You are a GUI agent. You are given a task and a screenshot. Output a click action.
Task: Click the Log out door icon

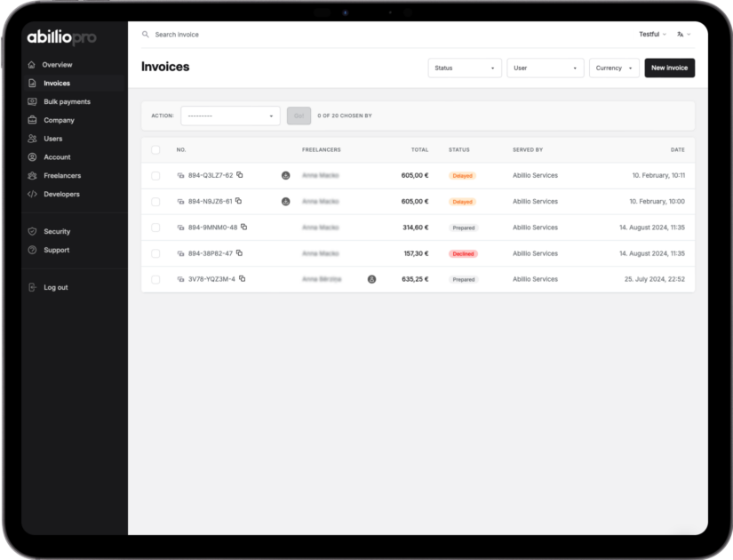(x=32, y=287)
